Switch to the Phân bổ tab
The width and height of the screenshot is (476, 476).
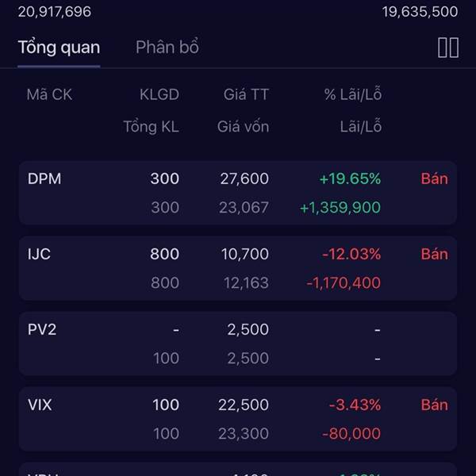[x=167, y=48]
